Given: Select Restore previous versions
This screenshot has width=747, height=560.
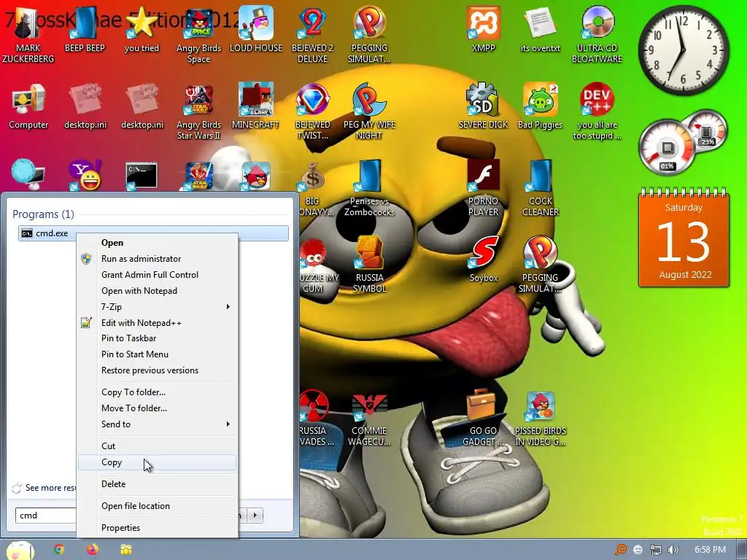Looking at the screenshot, I should click(x=158, y=370).
